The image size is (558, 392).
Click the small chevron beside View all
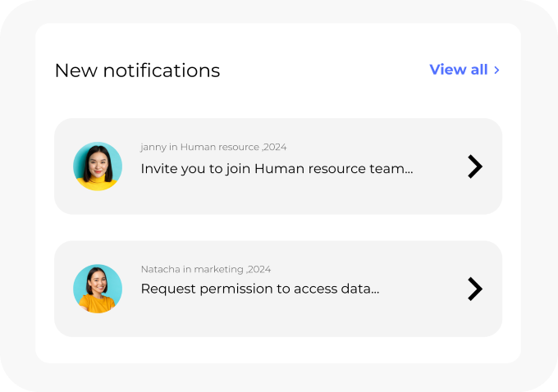[496, 70]
